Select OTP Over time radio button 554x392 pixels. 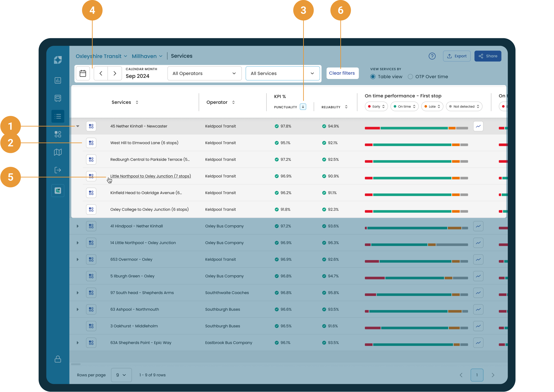tap(410, 77)
